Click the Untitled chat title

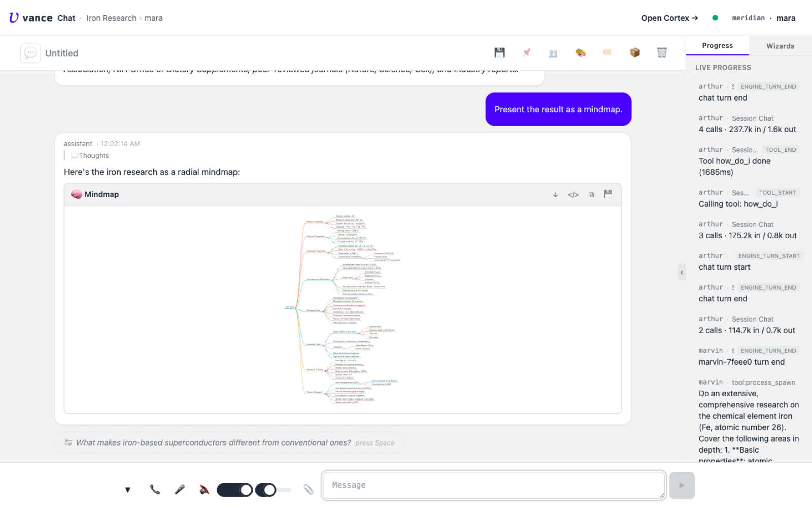tap(62, 53)
